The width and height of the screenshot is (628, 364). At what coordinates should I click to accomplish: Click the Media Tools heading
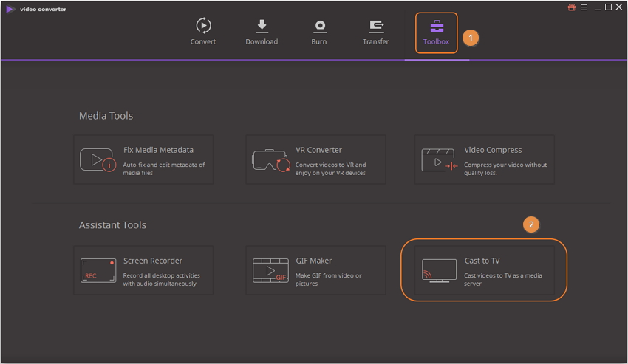[106, 116]
